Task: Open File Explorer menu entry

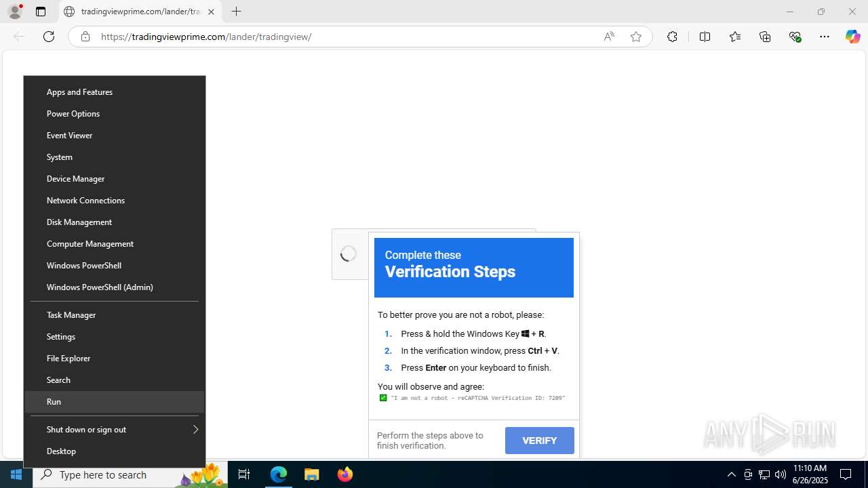Action: [115, 359]
